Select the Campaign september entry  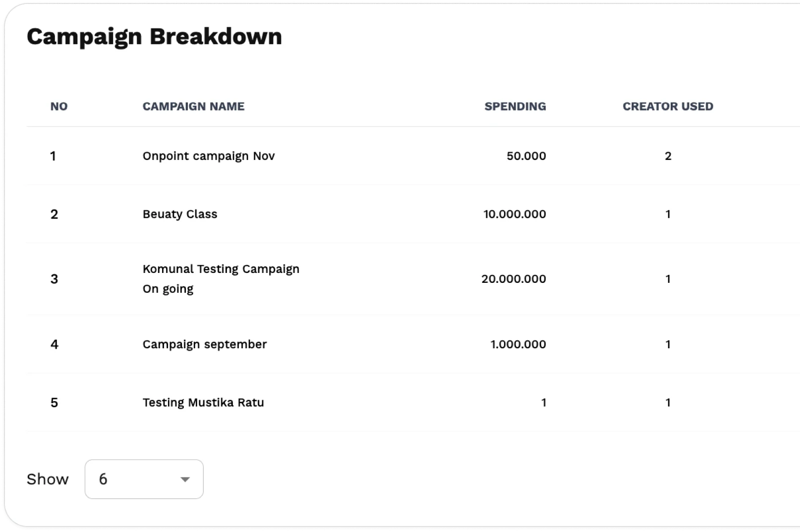click(205, 344)
